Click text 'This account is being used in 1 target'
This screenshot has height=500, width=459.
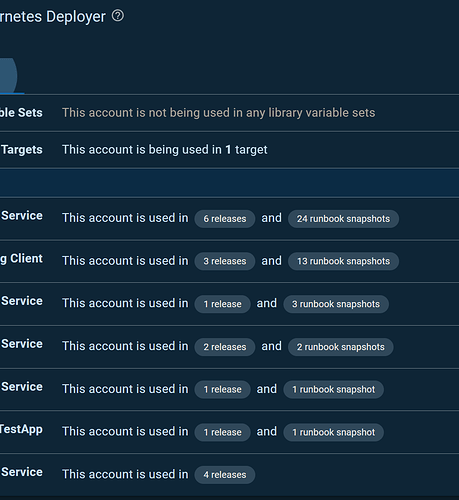tap(165, 150)
